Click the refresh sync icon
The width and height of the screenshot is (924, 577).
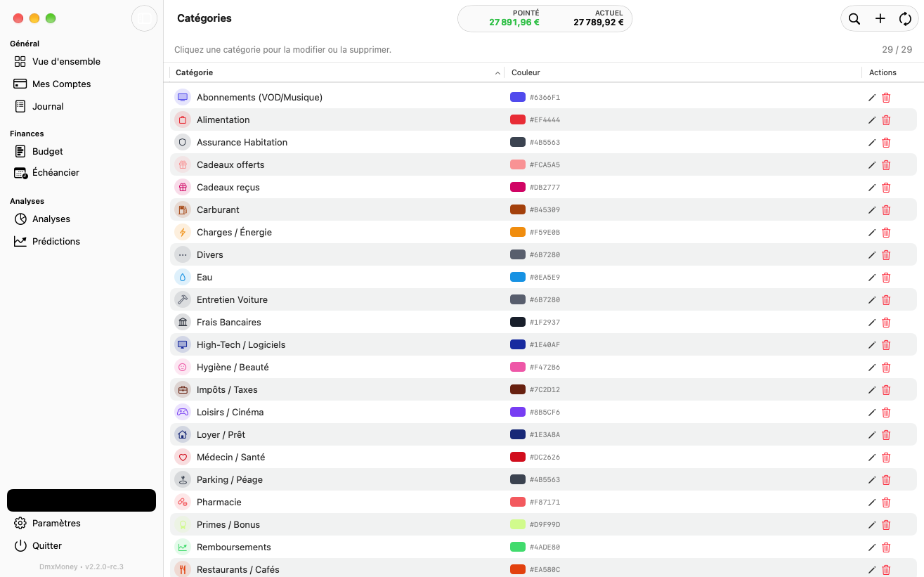905,19
